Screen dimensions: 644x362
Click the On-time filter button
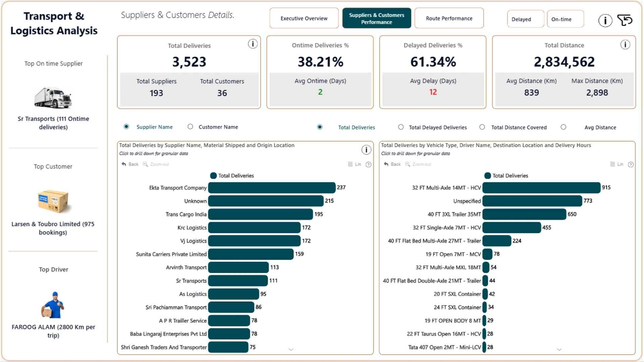tap(566, 19)
